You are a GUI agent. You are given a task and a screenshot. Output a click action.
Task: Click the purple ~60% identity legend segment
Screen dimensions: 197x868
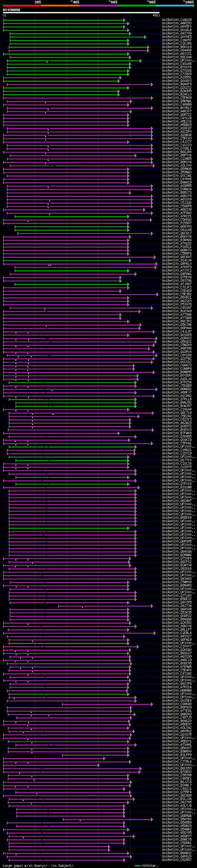tap(99, 6)
